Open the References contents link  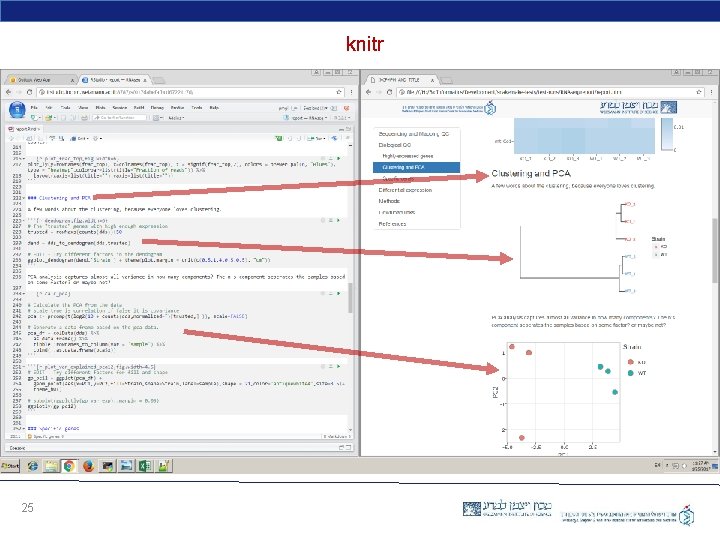click(x=392, y=224)
